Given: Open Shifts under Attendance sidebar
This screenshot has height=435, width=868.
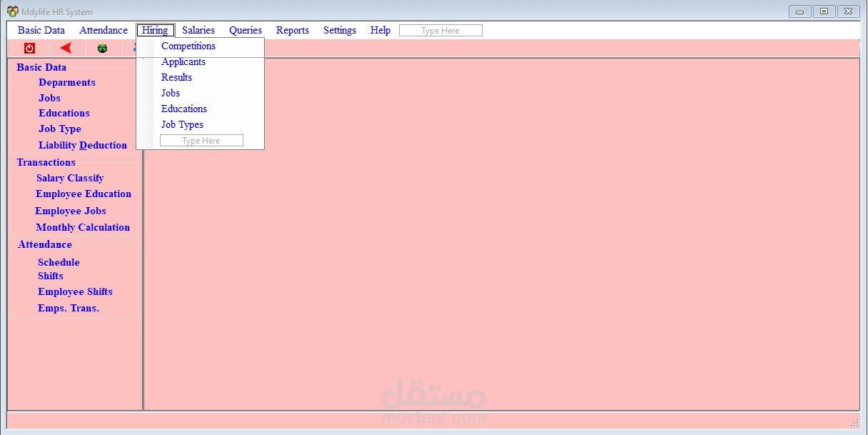Looking at the screenshot, I should [x=51, y=276].
